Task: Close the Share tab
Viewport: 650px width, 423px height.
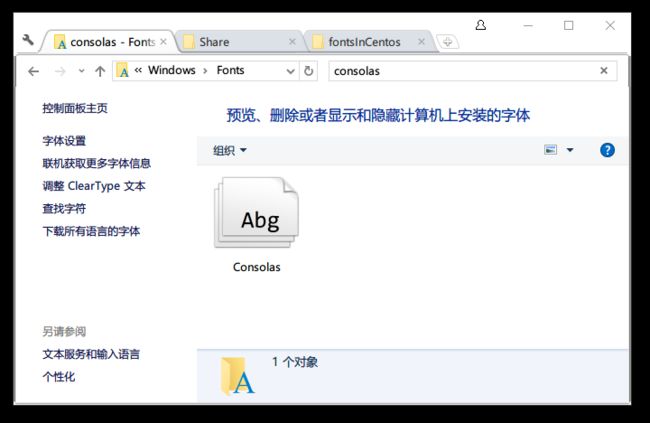Action: coord(292,41)
